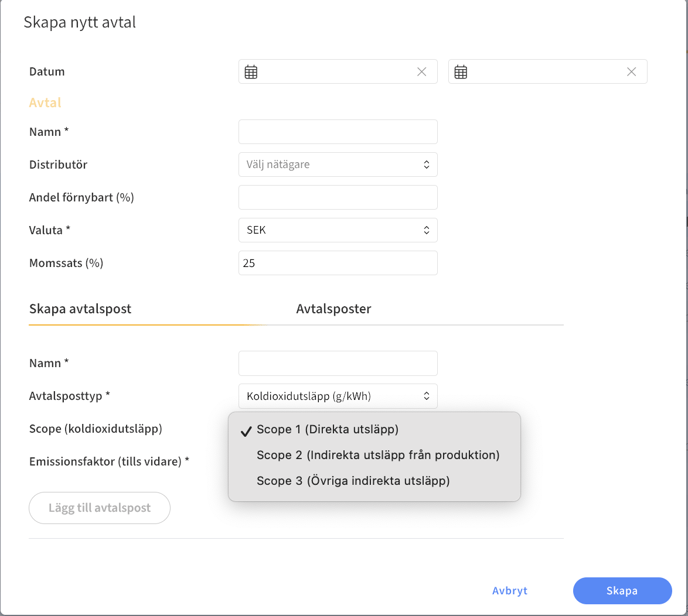The image size is (688, 616).
Task: Switch to the Avtalsposter tab
Action: [333, 309]
